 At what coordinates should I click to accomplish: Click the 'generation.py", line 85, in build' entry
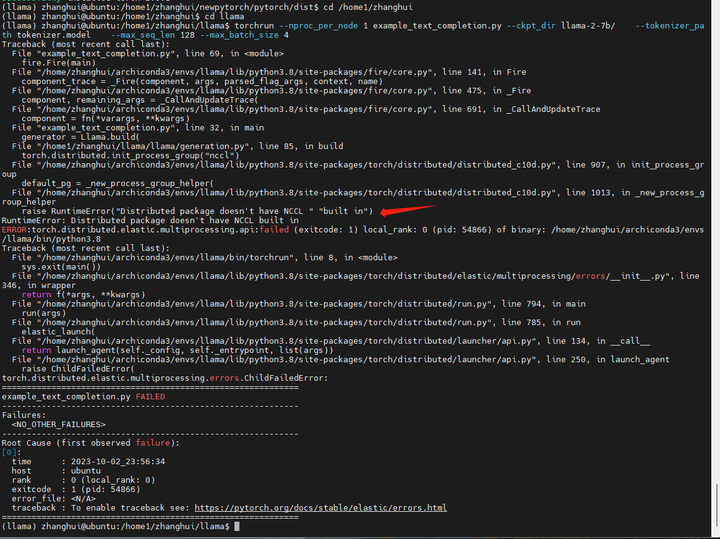coord(177,146)
